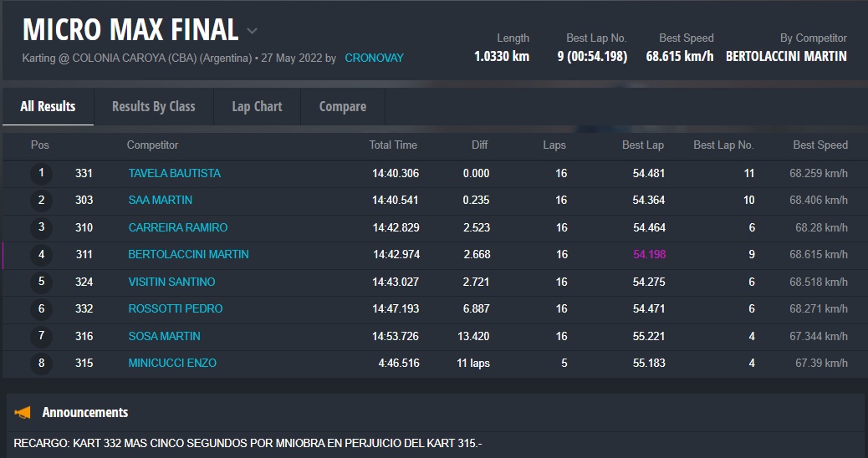Image resolution: width=868 pixels, height=458 pixels.
Task: Open MINICUCCI ENZO competitor entry
Action: click(171, 364)
